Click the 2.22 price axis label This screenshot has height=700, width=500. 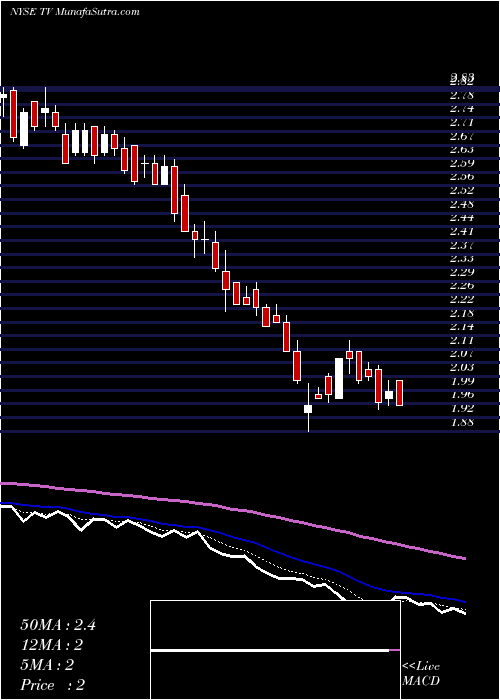click(x=462, y=299)
